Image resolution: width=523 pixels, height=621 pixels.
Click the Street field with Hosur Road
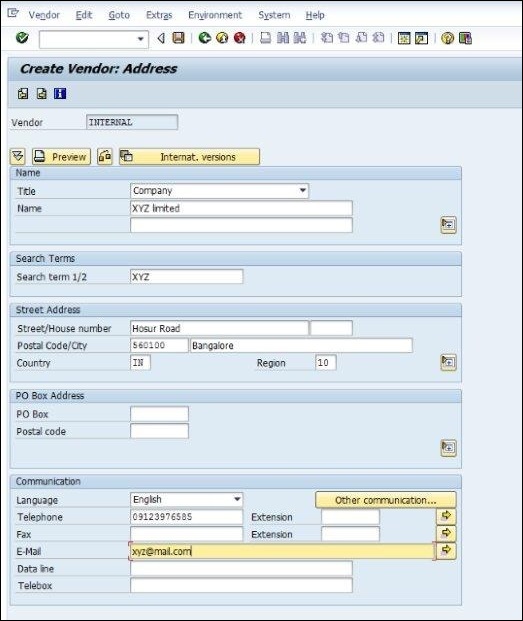(x=219, y=328)
